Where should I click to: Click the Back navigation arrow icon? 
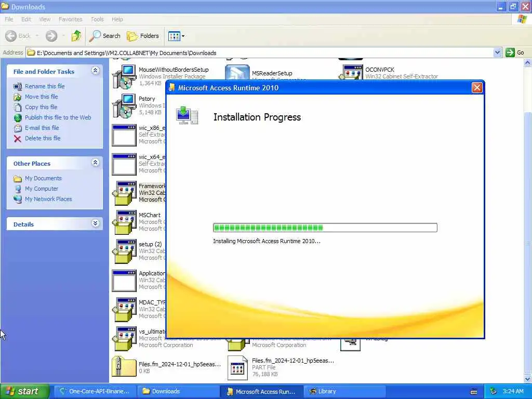pyautogui.click(x=11, y=36)
